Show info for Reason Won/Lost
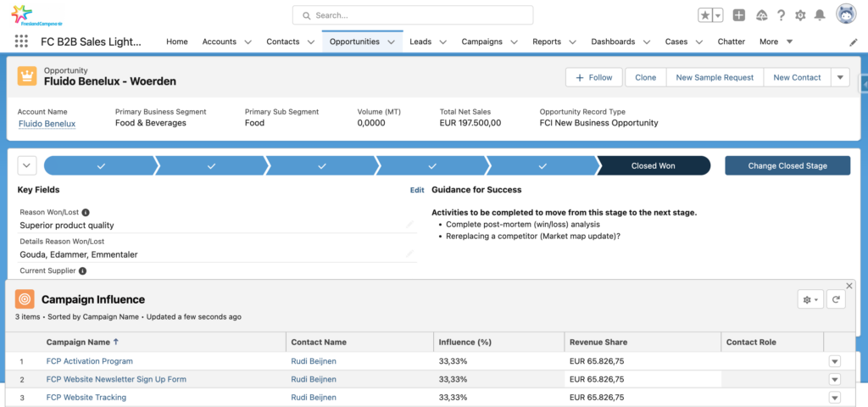The height and width of the screenshot is (407, 868). click(x=86, y=212)
